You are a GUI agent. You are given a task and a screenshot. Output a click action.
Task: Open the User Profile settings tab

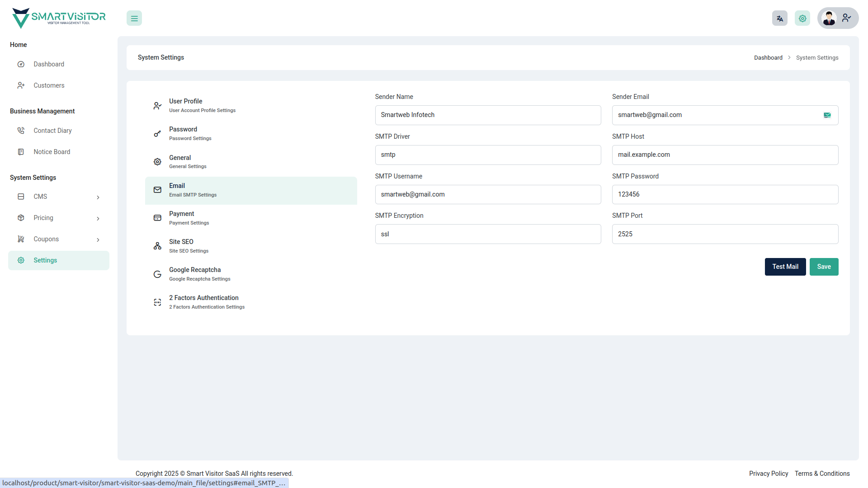202,105
